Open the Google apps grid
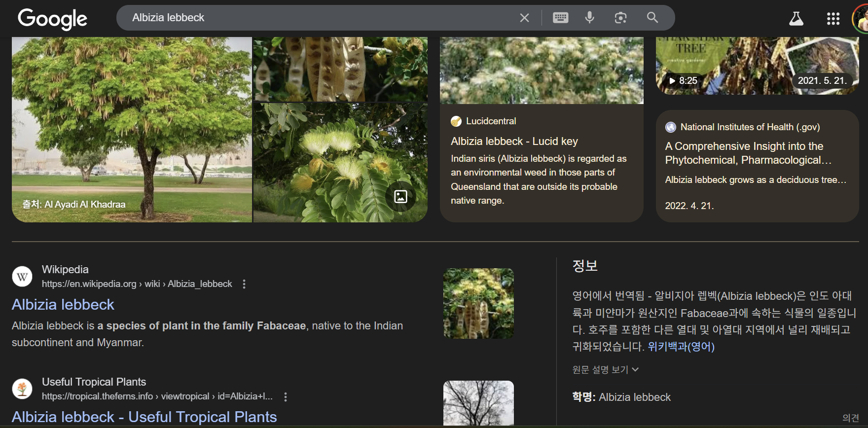The image size is (868, 428). (833, 19)
